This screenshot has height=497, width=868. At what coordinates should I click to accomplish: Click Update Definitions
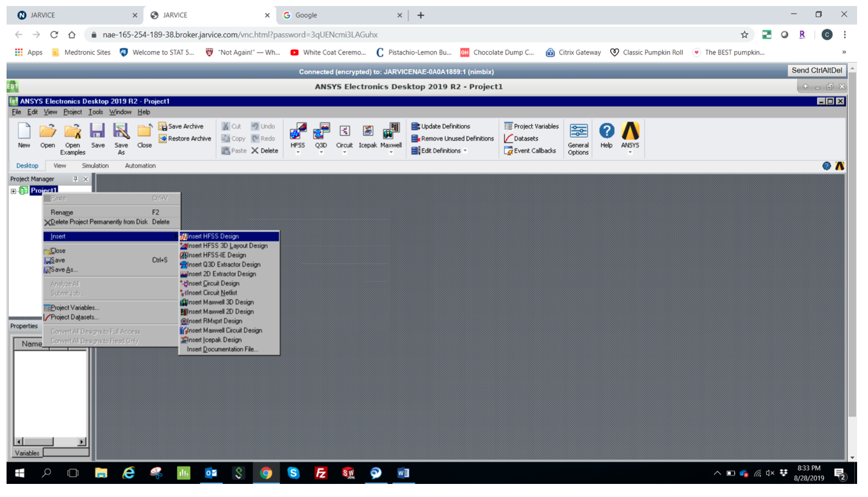pyautogui.click(x=441, y=126)
